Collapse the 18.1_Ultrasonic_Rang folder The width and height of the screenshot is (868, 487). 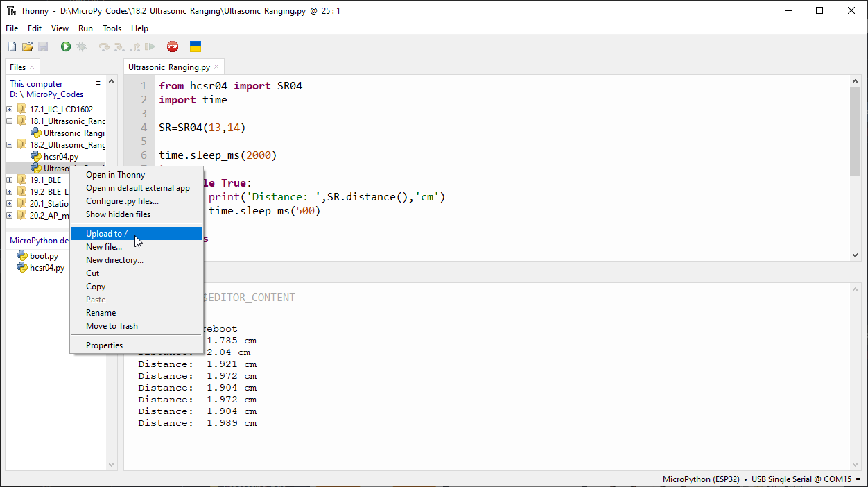coord(10,121)
